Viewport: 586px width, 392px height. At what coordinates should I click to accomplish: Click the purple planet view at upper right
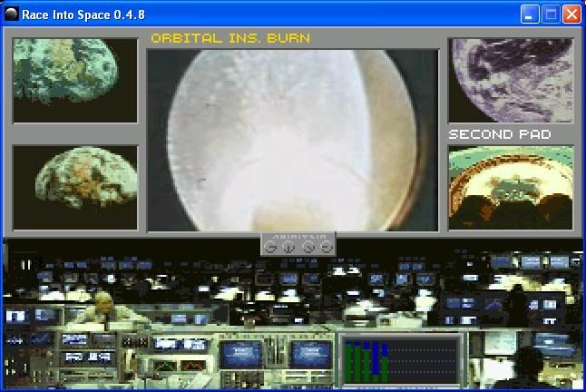[511, 81]
